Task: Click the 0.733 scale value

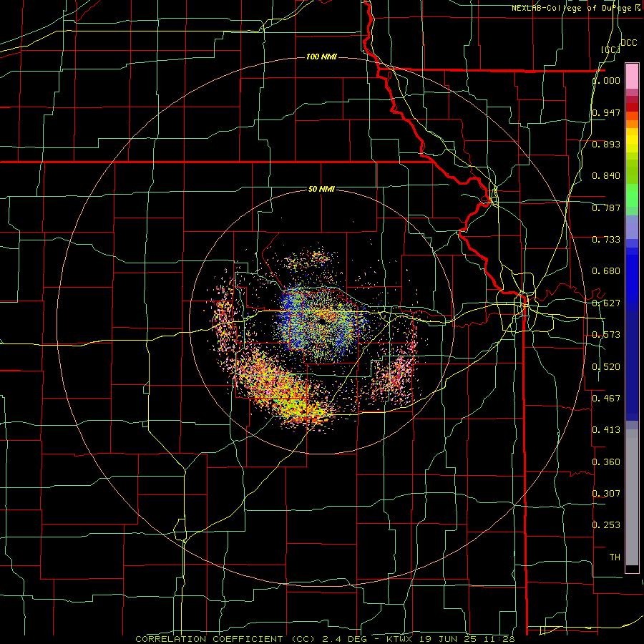Action: point(606,240)
